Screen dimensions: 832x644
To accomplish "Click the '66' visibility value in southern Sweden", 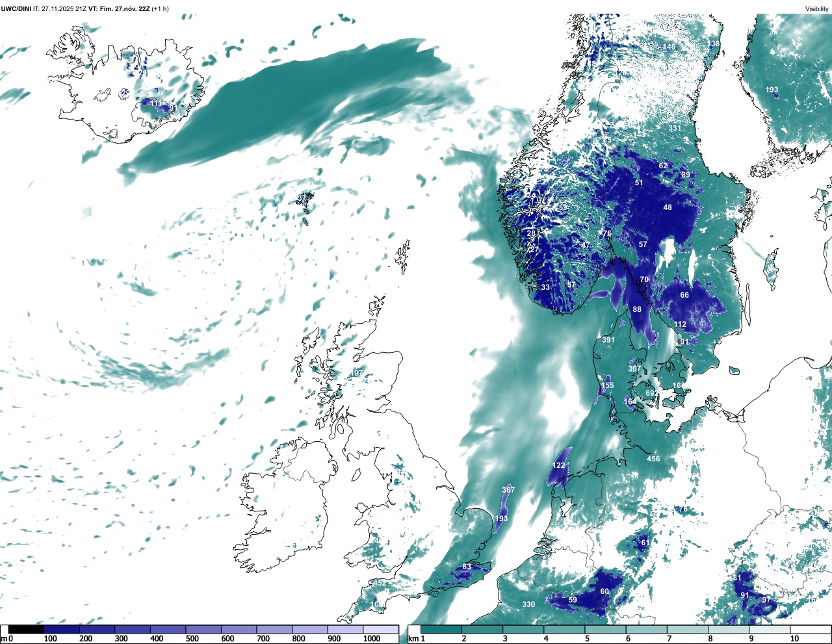I will pyautogui.click(x=684, y=295).
